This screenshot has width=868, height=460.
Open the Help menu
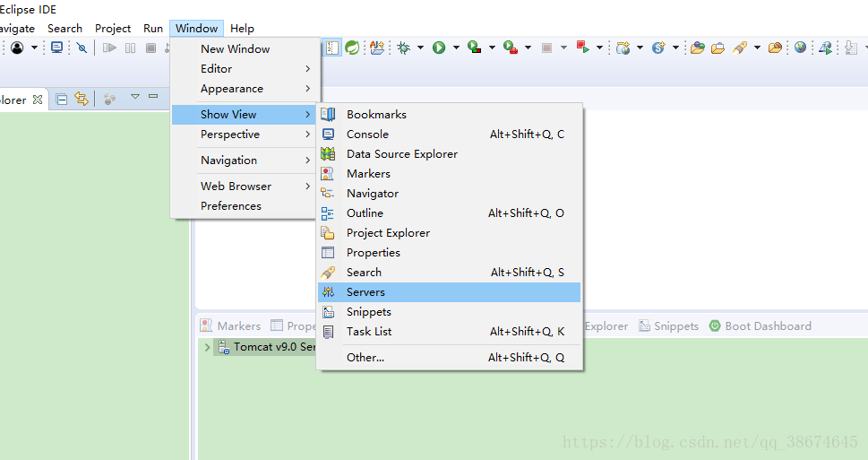click(x=242, y=29)
